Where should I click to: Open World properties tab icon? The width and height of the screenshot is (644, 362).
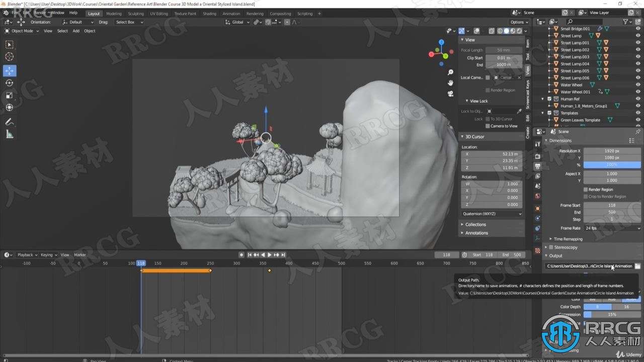click(x=537, y=196)
